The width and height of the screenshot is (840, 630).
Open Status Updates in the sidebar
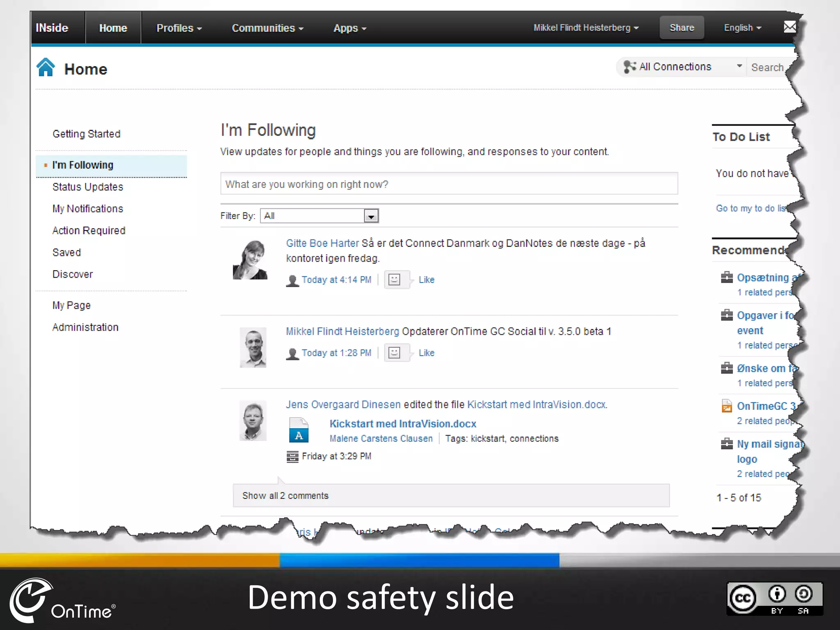(88, 187)
